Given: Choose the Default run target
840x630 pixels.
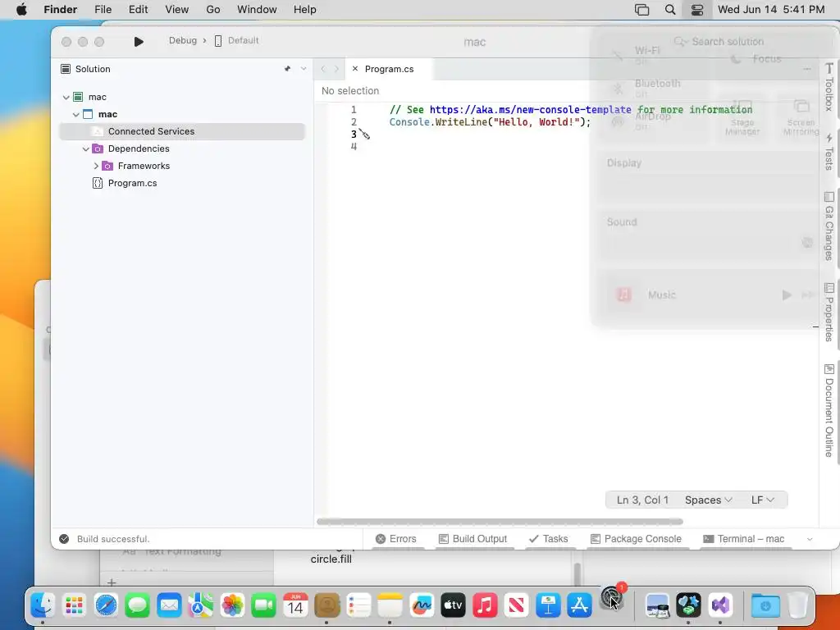Looking at the screenshot, I should coord(236,40).
